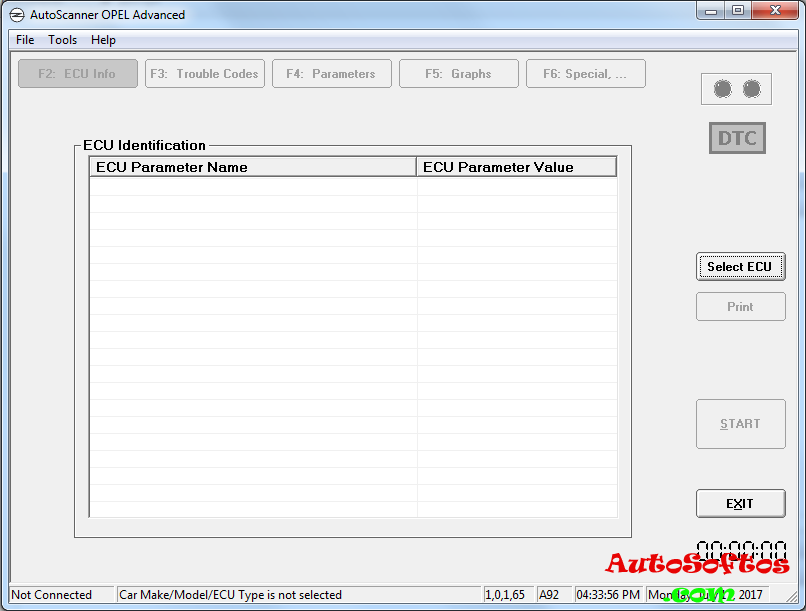The height and width of the screenshot is (611, 806).
Task: Switch to F3: Trouble Codes tab
Action: [205, 73]
